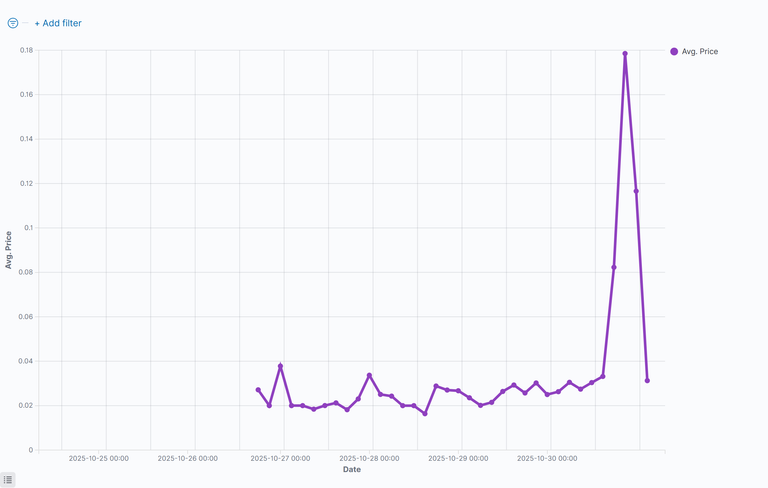Click the 2025-10-26 00:00 axis label
The width and height of the screenshot is (768, 488).
click(187, 458)
